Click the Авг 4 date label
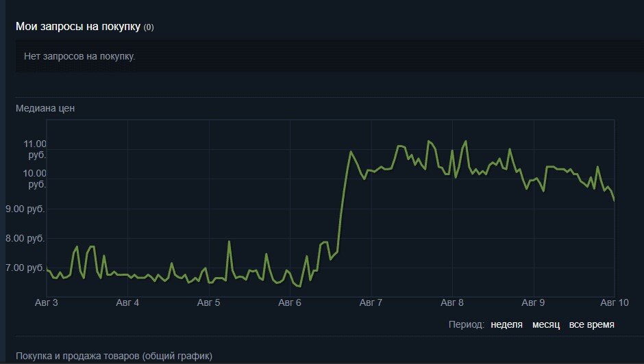 [x=127, y=303]
